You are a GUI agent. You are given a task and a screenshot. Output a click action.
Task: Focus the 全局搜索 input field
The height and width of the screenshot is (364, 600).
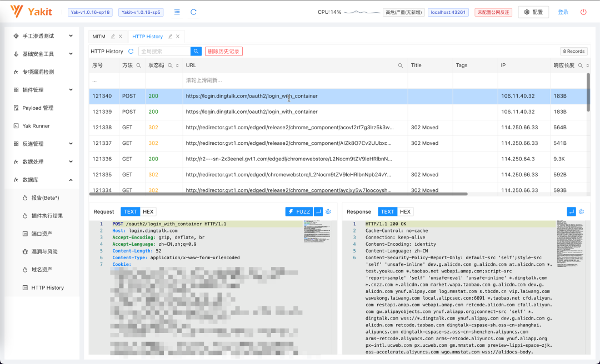coord(164,51)
